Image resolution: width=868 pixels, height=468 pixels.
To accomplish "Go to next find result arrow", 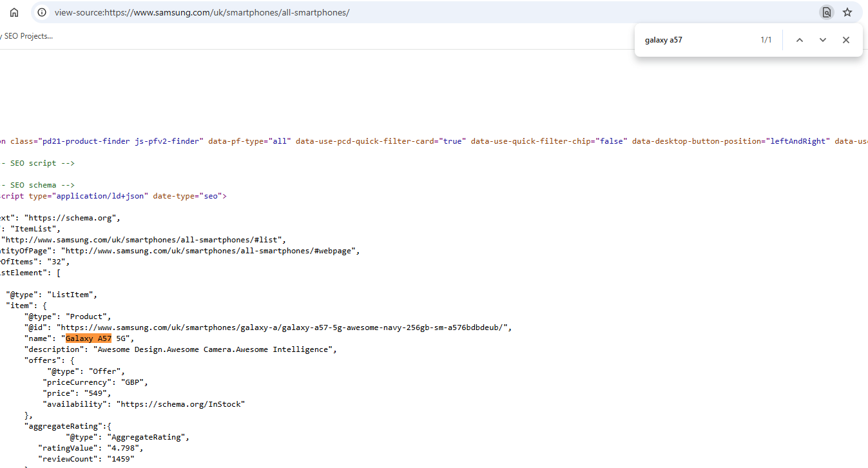I will (823, 40).
